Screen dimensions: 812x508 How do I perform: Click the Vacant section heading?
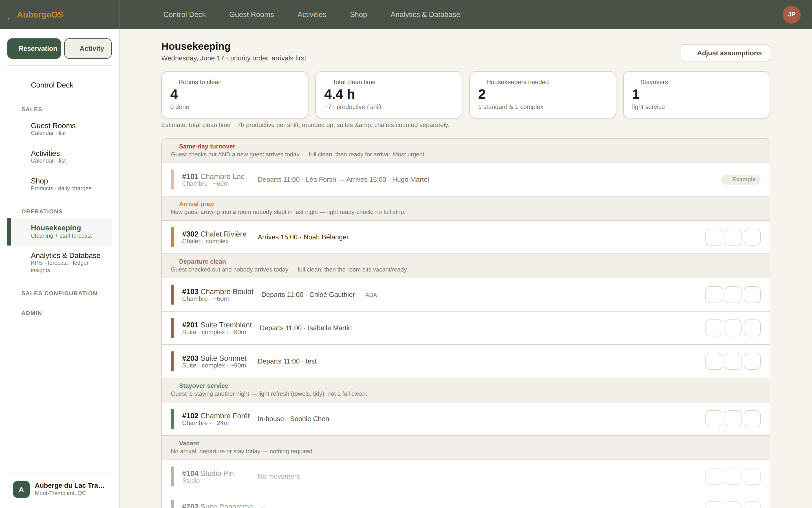pos(189,443)
